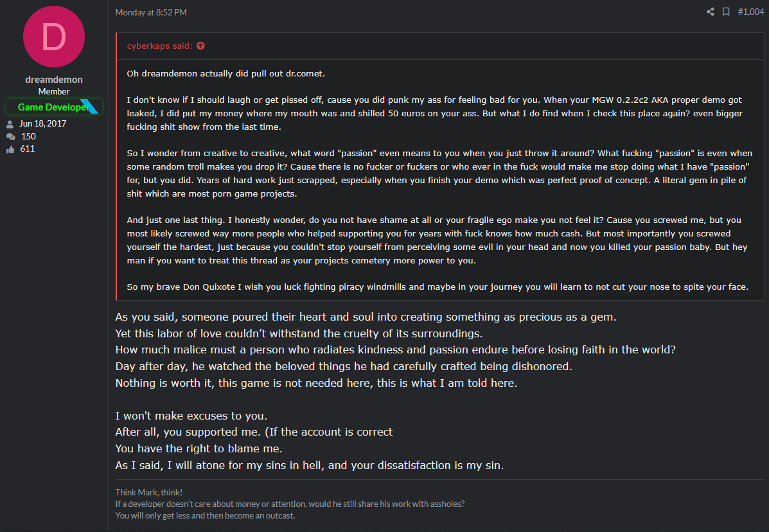Jump to cyberkaps' original post via arrow icon
This screenshot has width=769, height=532.
coord(200,46)
